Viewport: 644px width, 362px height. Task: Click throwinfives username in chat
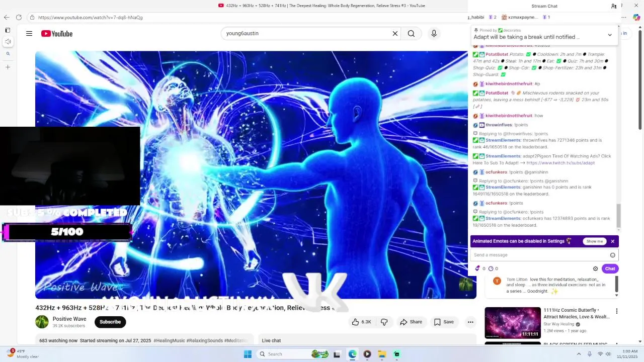[499, 125]
